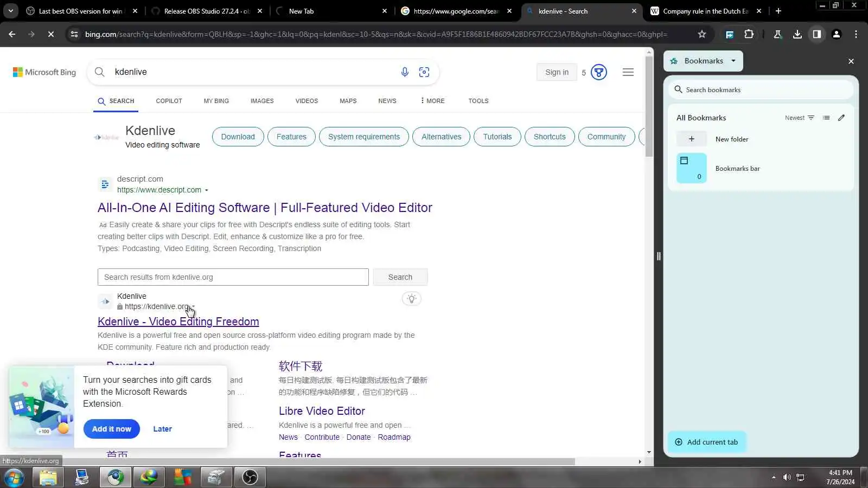868x488 pixels.
Task: Open Chrome downloads list
Action: (797, 34)
